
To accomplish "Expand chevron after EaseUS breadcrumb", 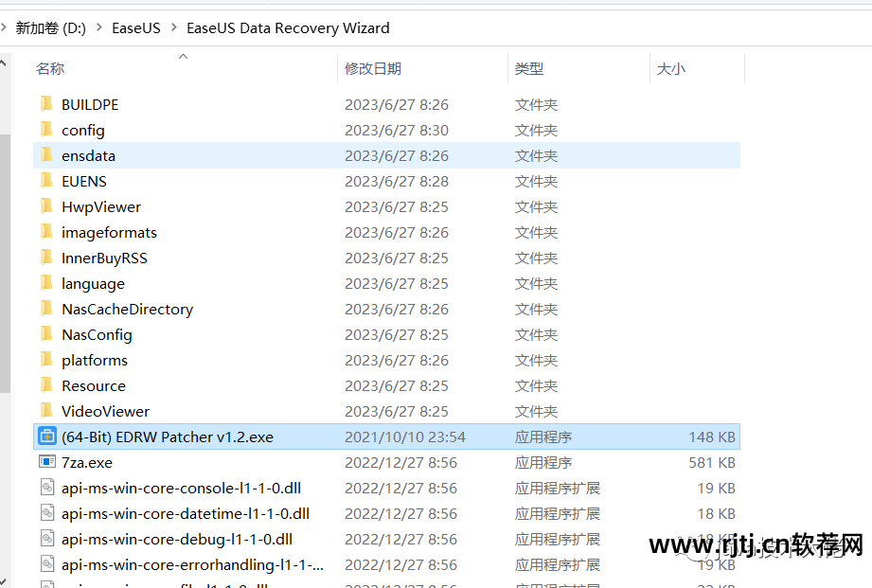I will pos(173,27).
